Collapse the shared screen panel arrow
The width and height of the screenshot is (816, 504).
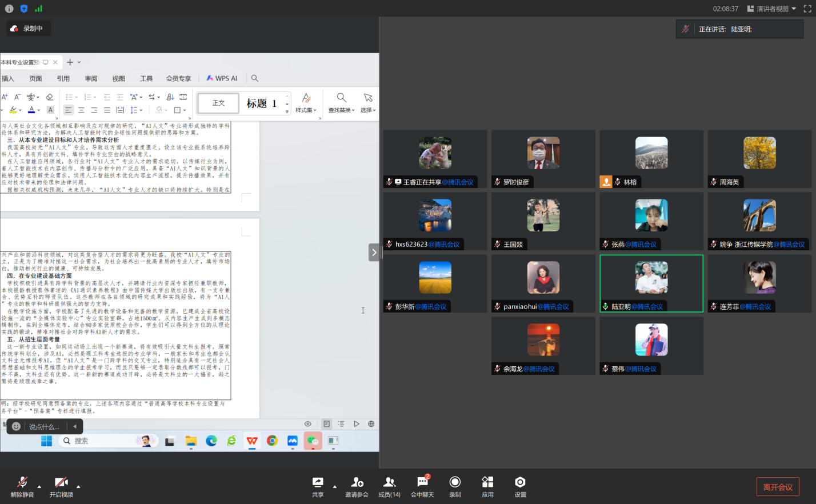374,252
